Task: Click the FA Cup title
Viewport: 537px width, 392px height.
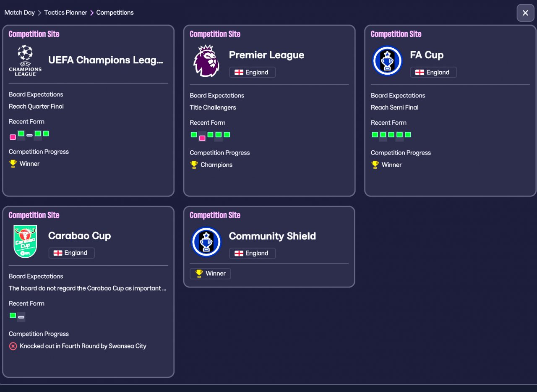Action: [x=427, y=55]
